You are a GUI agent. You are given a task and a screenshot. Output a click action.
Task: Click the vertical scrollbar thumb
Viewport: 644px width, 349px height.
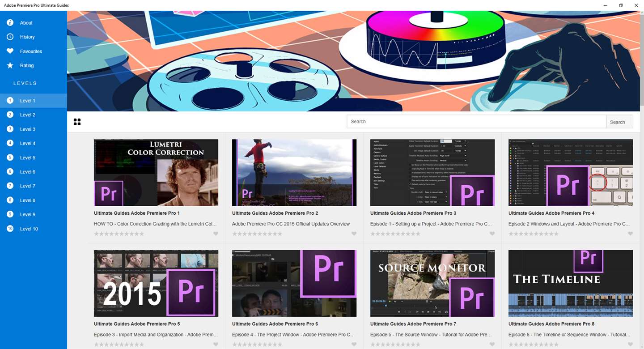click(642, 60)
